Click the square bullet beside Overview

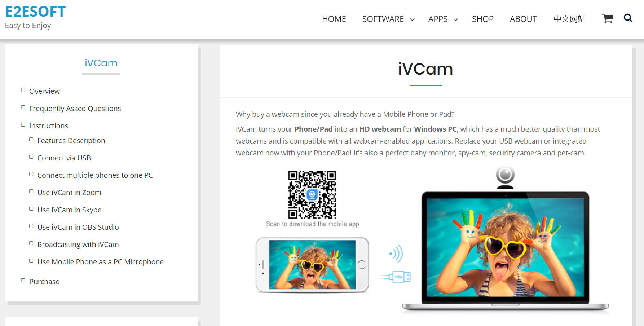click(x=23, y=90)
